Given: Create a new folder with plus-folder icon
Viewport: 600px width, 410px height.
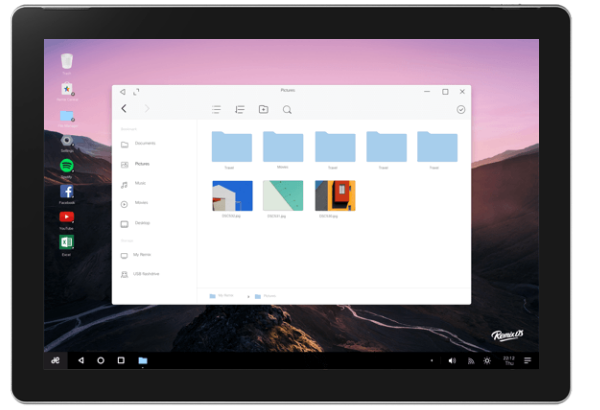Looking at the screenshot, I should [263, 109].
